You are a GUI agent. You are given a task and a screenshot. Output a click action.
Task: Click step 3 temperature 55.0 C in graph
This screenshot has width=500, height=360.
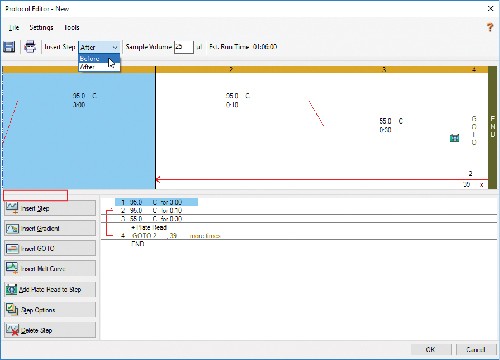[391, 121]
